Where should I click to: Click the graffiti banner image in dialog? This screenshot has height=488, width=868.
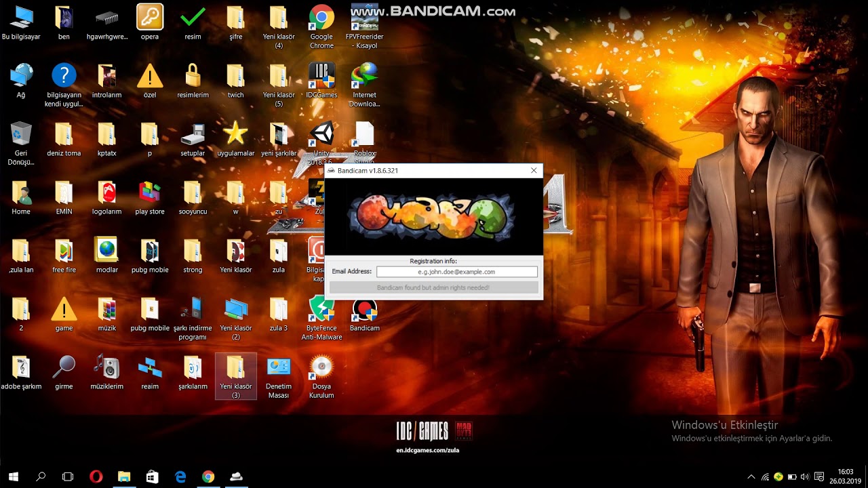pyautogui.click(x=433, y=217)
